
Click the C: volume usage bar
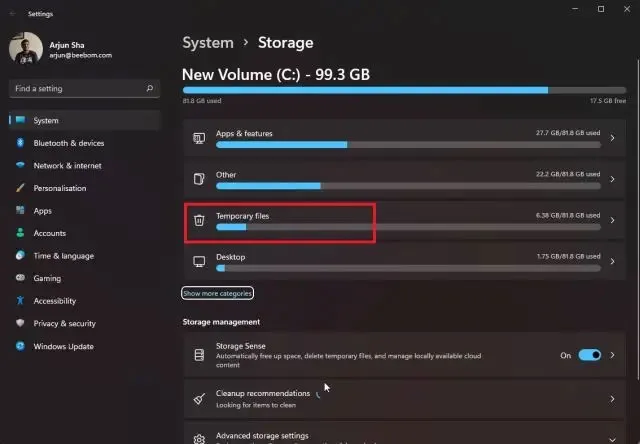pyautogui.click(x=404, y=90)
